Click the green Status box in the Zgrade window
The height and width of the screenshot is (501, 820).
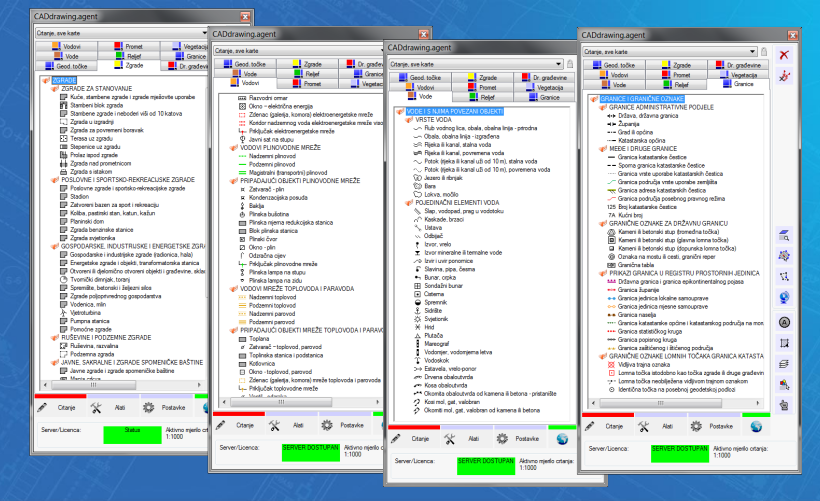132,435
